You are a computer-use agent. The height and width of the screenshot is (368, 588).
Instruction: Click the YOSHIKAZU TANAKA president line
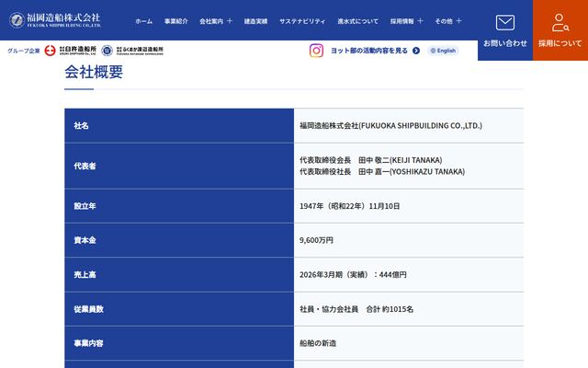pyautogui.click(x=382, y=172)
